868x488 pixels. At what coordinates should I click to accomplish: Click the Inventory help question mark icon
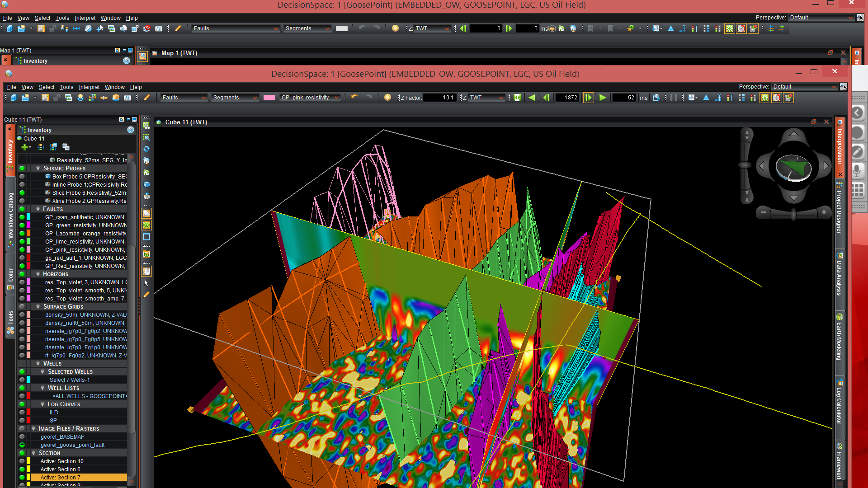131,130
